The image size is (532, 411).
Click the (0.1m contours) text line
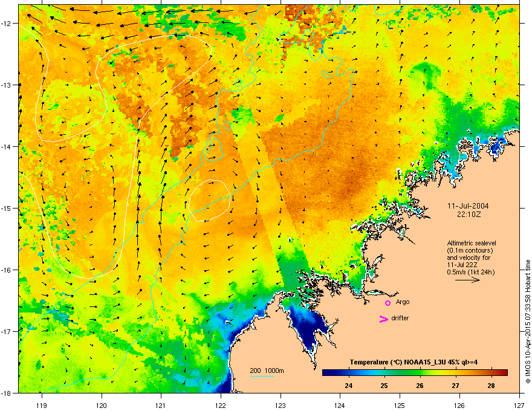(x=470, y=250)
